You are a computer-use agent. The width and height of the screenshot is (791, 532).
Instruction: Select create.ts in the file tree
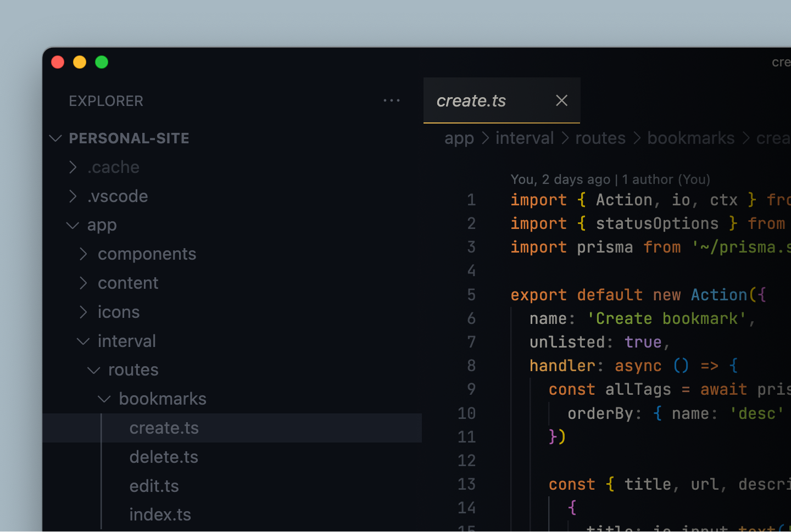(164, 427)
